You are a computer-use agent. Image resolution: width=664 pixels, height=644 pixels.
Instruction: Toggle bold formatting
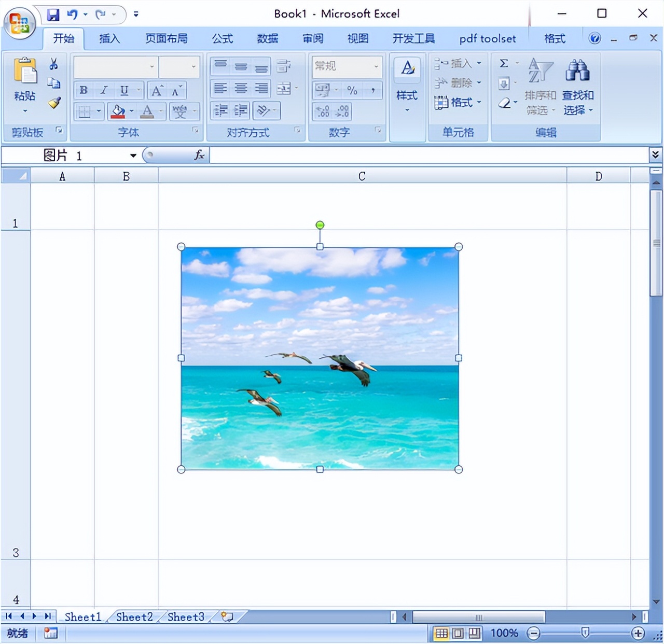click(84, 90)
